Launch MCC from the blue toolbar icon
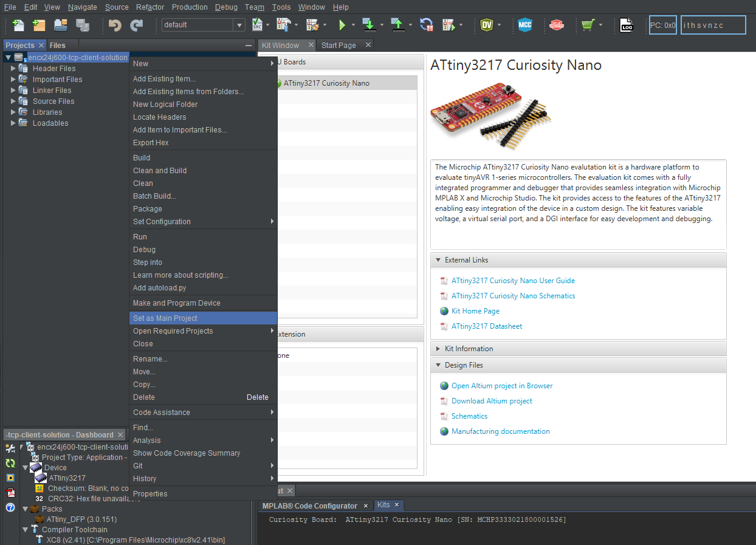This screenshot has height=545, width=756. (525, 25)
